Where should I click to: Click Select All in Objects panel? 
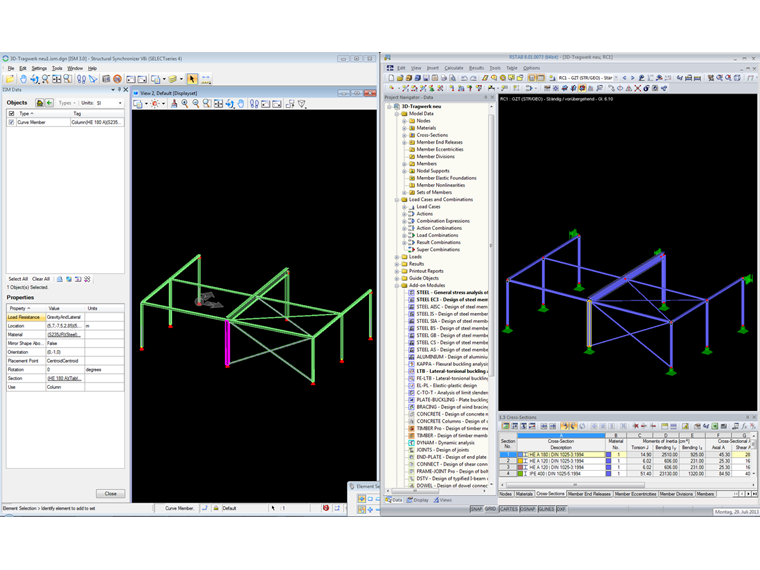pos(18,279)
